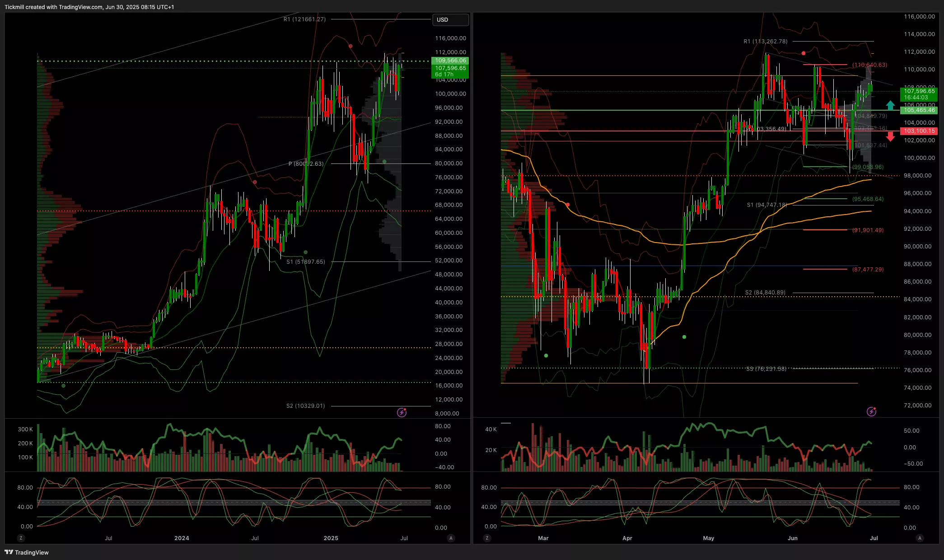This screenshot has width=944, height=560.
Task: Open the USD currency selector
Action: pyautogui.click(x=450, y=20)
